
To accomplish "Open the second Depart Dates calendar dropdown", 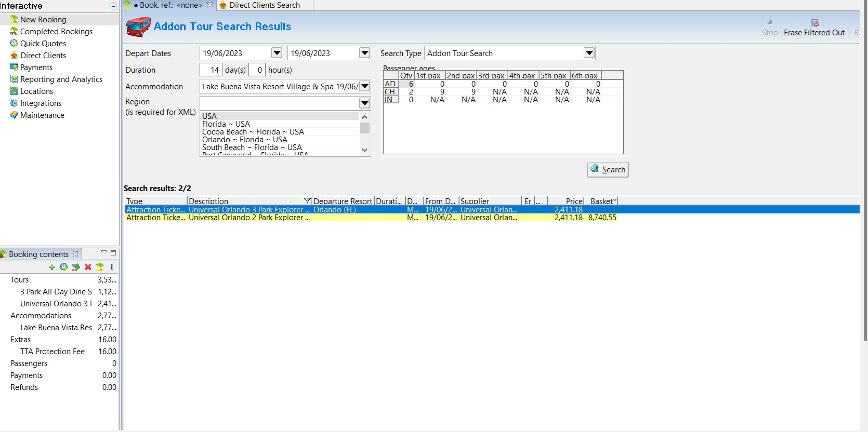I will click(365, 53).
